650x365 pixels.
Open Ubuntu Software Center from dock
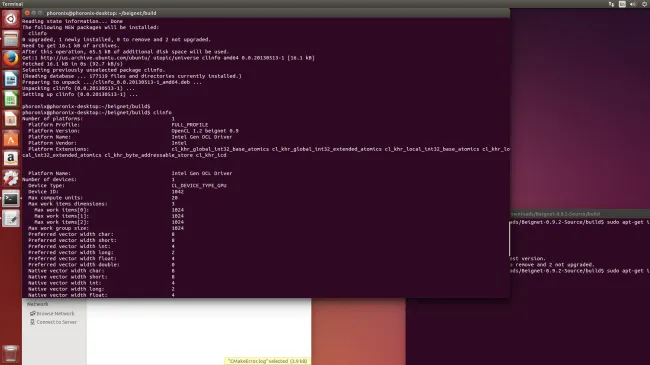click(x=11, y=139)
